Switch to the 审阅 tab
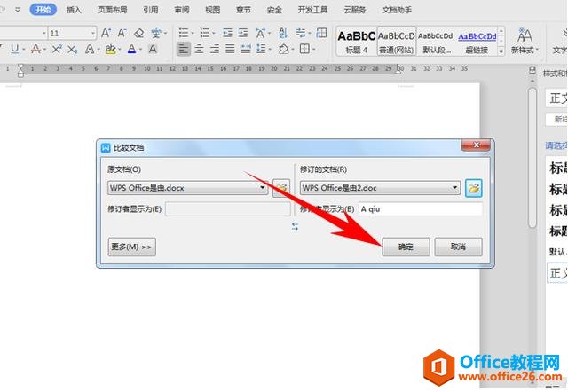 point(181,10)
